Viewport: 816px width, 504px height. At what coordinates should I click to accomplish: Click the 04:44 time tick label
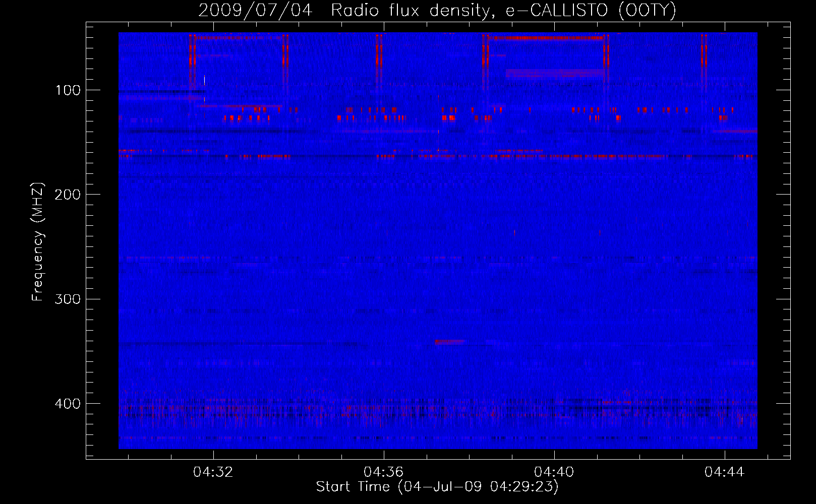725,472
